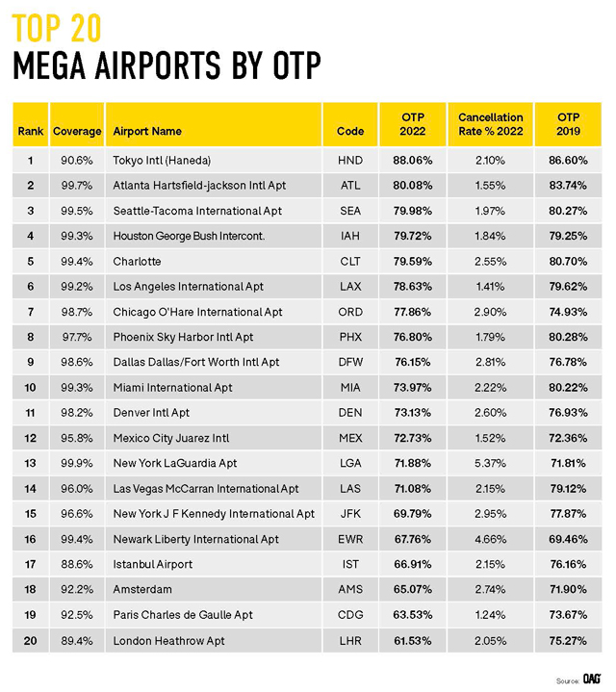Select the OTP 2019 column header
The height and width of the screenshot is (692, 616).
569,124
